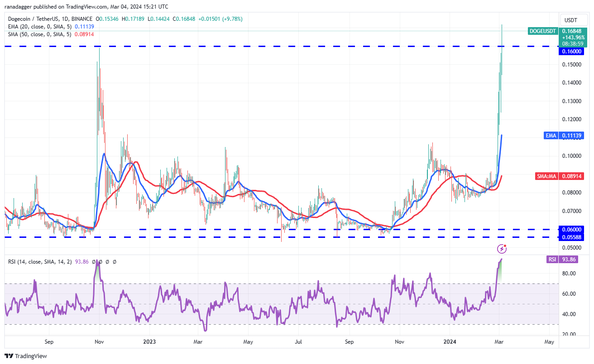The image size is (594, 364).
Task: Click the +0.01501 (+9.78%) change value
Action: [x=220, y=19]
